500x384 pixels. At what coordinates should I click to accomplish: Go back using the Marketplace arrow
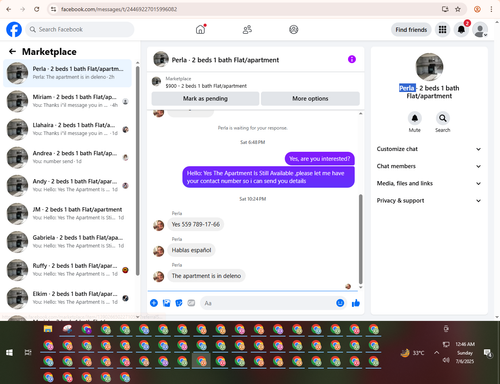tap(12, 51)
